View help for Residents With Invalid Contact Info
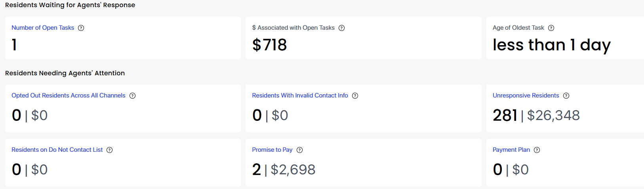Viewport: 644px width, 189px height. [355, 95]
